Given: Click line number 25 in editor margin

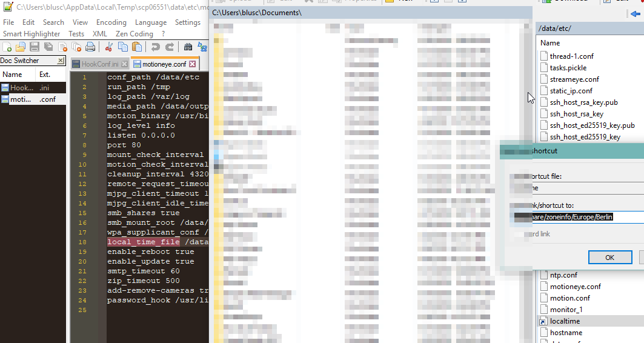Looking at the screenshot, I should pos(82,310).
